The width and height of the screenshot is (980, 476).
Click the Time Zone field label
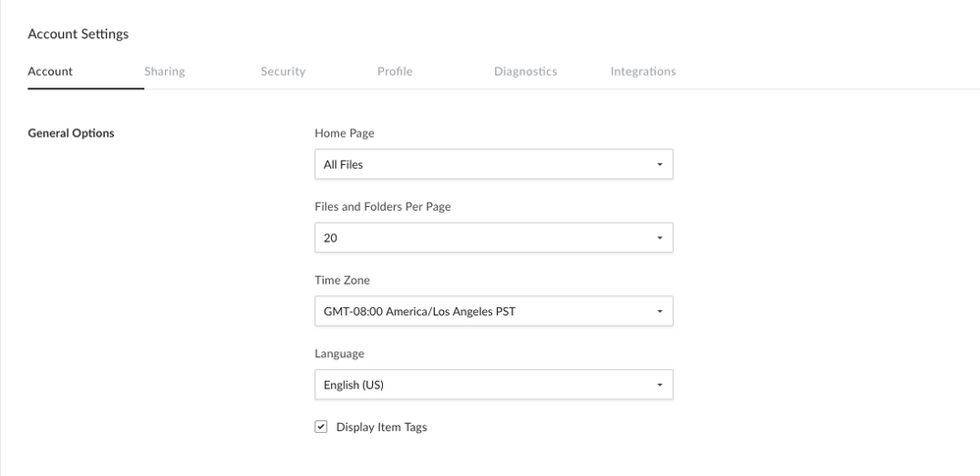(x=342, y=281)
